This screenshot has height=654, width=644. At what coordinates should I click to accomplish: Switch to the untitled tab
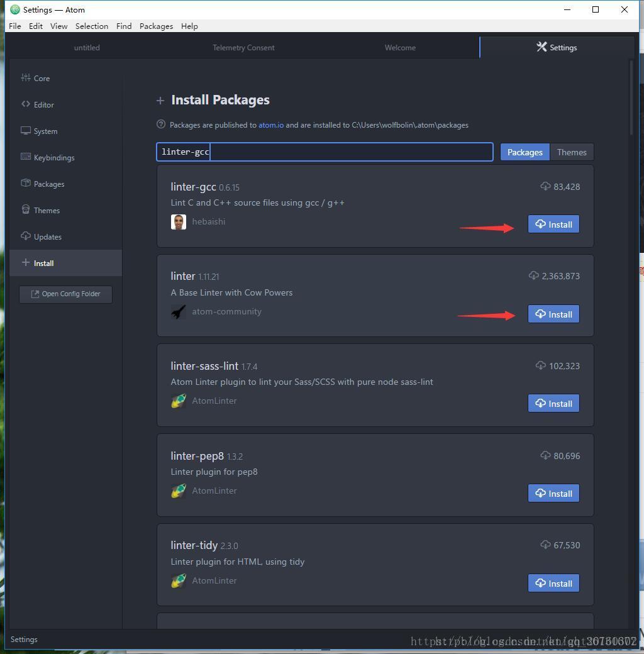tap(87, 48)
